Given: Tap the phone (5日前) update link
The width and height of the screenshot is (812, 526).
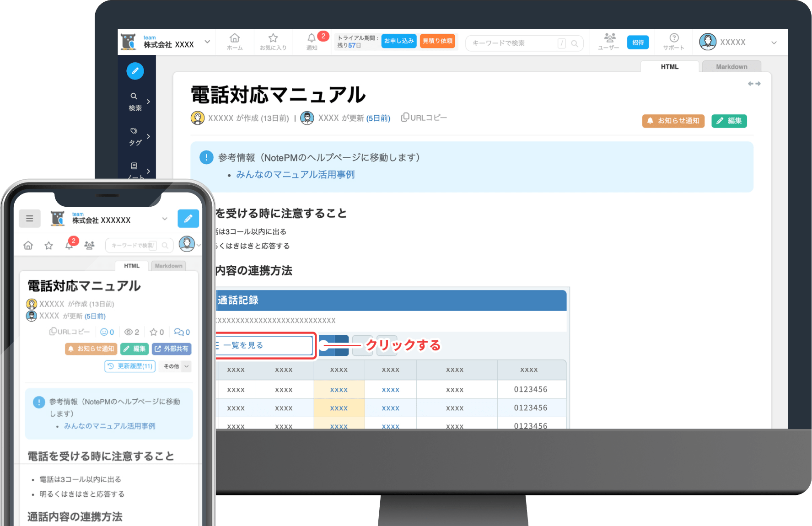Looking at the screenshot, I should click(x=95, y=316).
